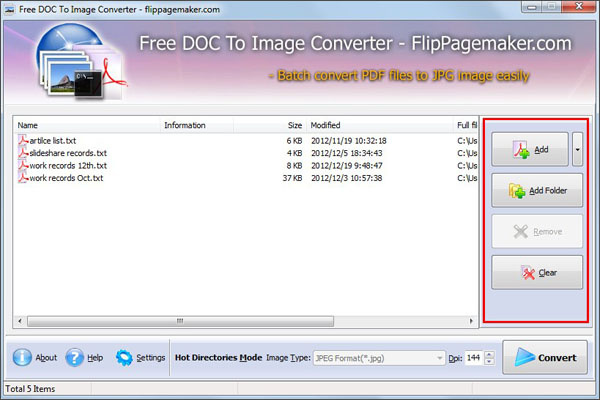Click the Dpi value field
600x400 pixels.
click(474, 358)
